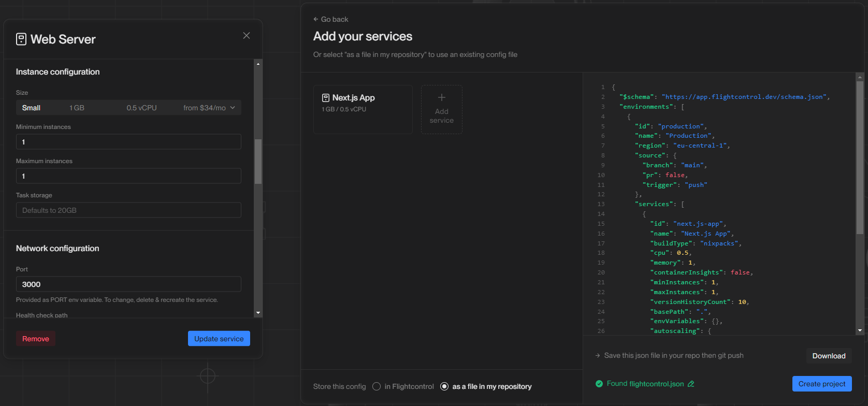Click the JSON code panel scrollbar thumb
This screenshot has width=868, height=406.
(x=860, y=157)
